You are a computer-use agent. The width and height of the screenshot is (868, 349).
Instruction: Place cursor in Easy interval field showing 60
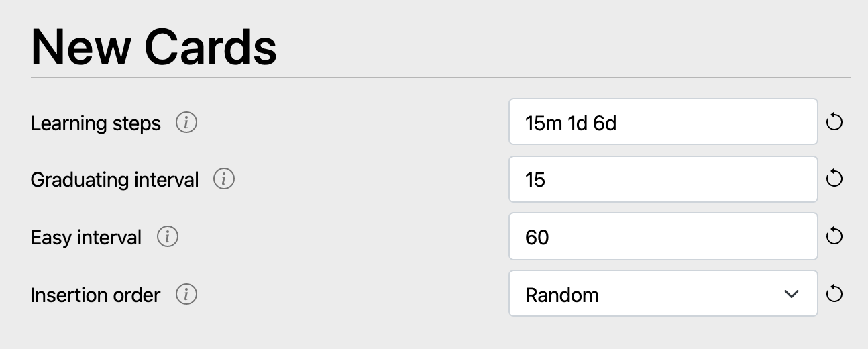pos(663,236)
